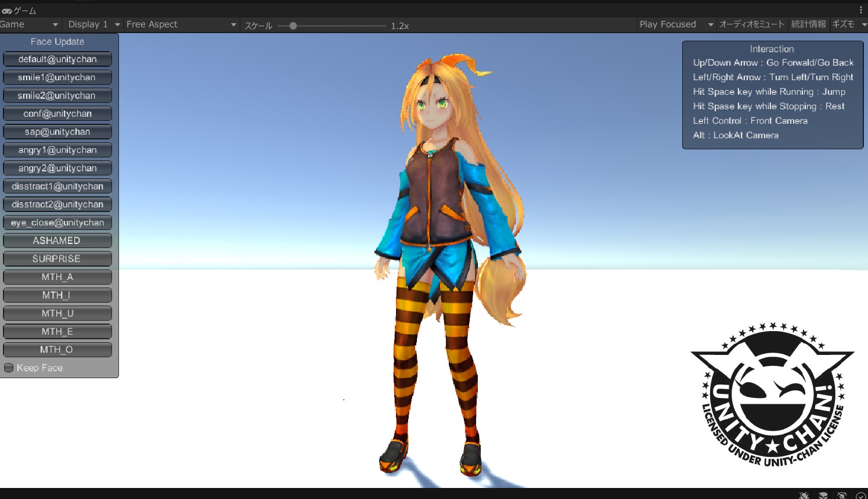Click the ASHAMED face button
Viewport: 868px width, 499px height.
(x=57, y=240)
